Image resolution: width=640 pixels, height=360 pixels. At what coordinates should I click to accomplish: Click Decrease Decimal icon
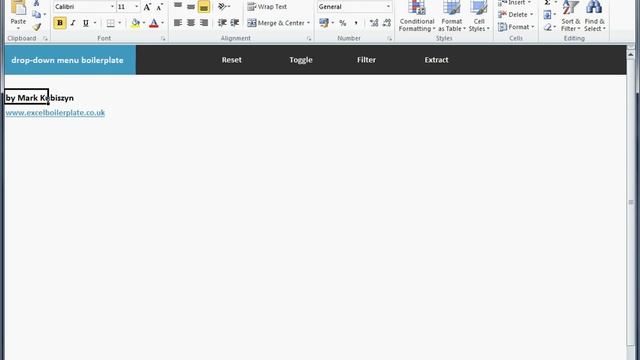pyautogui.click(x=387, y=23)
